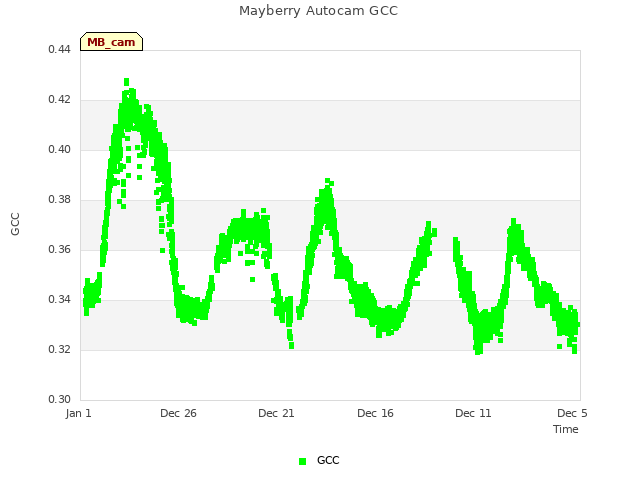The height and width of the screenshot is (480, 640).
Task: Click the 0.34 y-axis value
Action: point(59,300)
